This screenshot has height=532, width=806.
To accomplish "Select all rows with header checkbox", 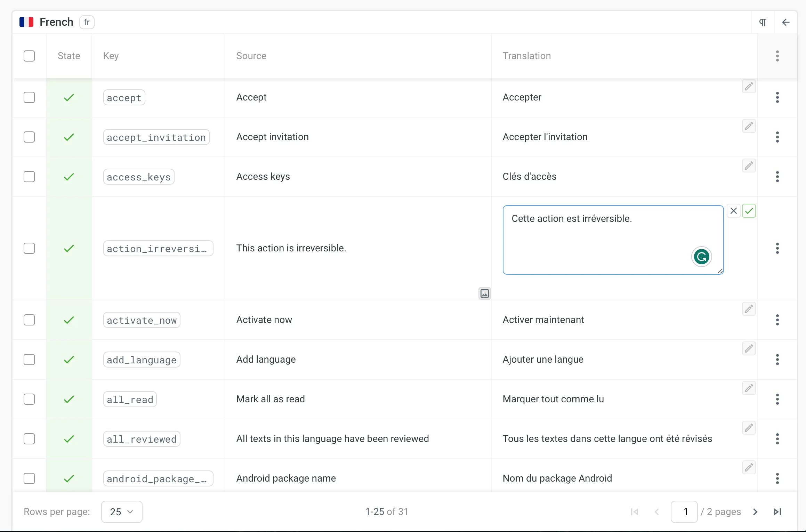I will (29, 56).
